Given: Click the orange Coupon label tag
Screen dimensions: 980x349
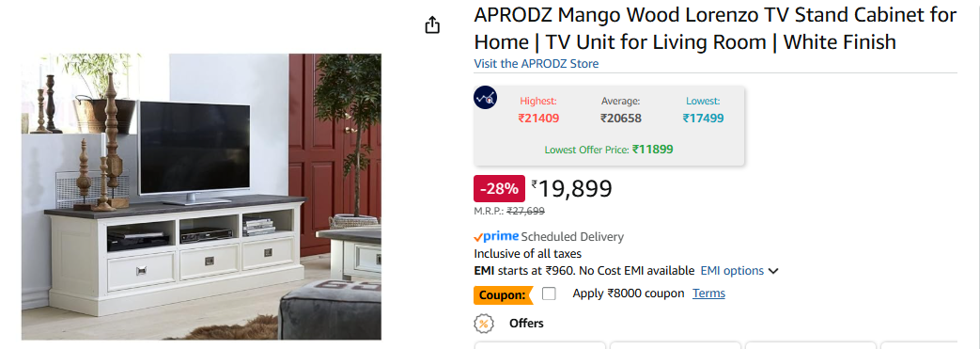Looking at the screenshot, I should [x=503, y=293].
